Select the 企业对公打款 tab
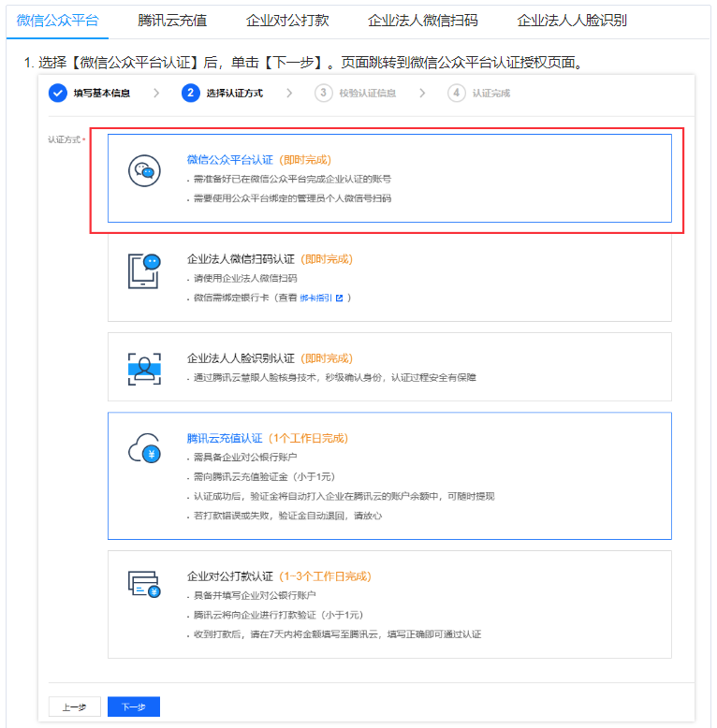This screenshot has height=728, width=717. click(287, 21)
